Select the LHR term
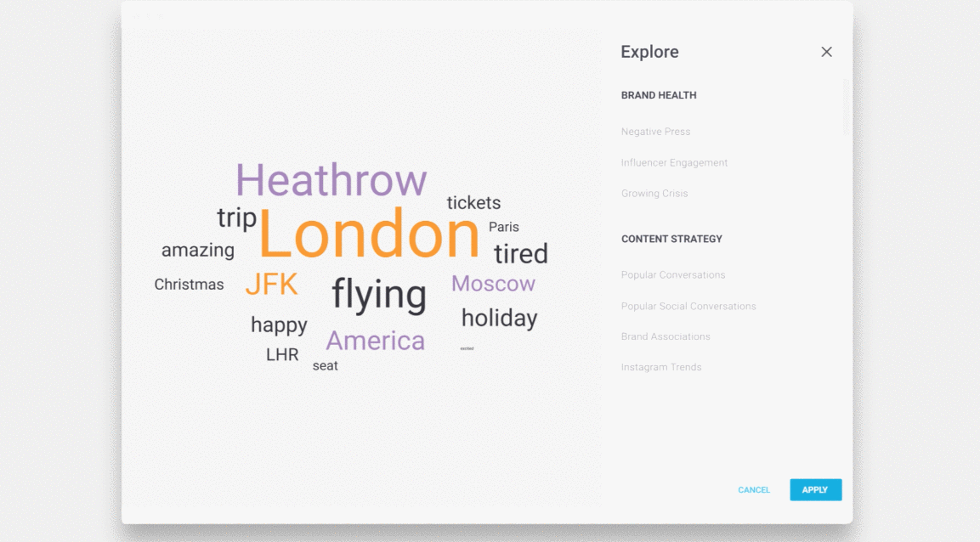 click(x=282, y=354)
